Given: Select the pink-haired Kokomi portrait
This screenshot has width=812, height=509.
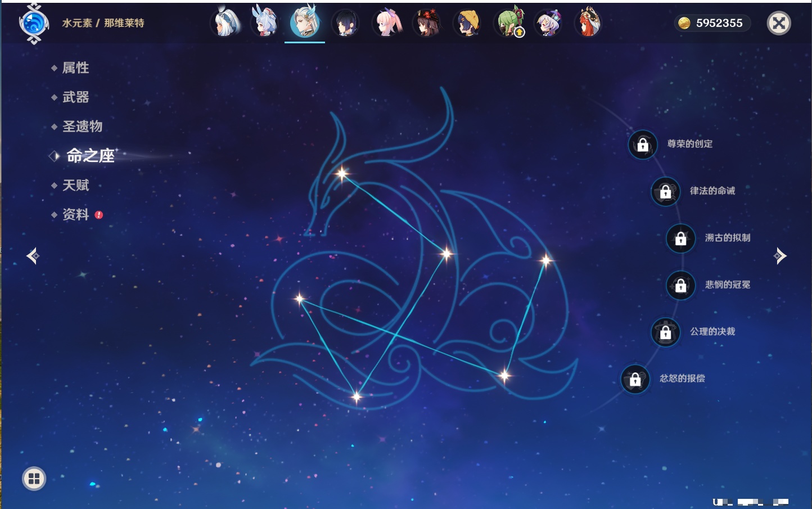Looking at the screenshot, I should 387,23.
